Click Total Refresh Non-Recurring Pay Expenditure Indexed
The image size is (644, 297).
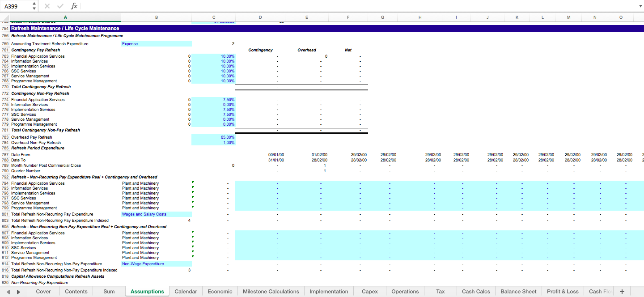click(x=60, y=221)
